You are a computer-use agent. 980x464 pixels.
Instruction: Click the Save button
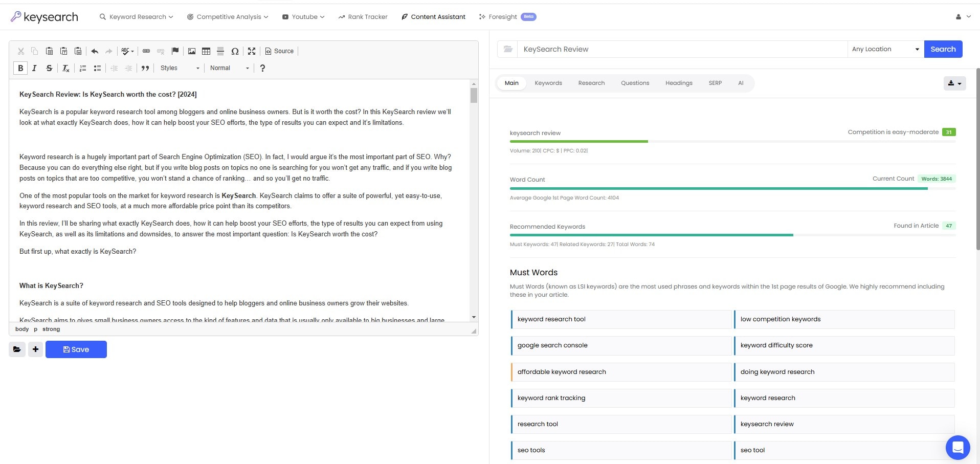[76, 349]
